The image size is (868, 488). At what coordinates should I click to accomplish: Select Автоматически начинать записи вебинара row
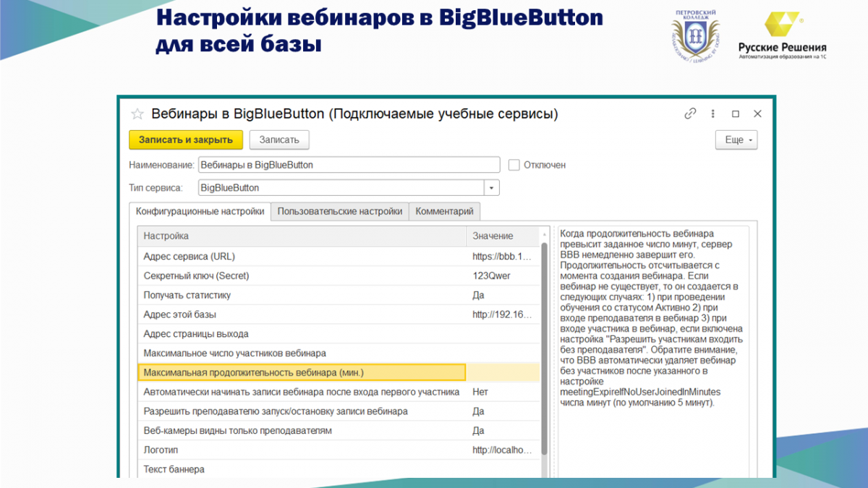click(x=339, y=392)
